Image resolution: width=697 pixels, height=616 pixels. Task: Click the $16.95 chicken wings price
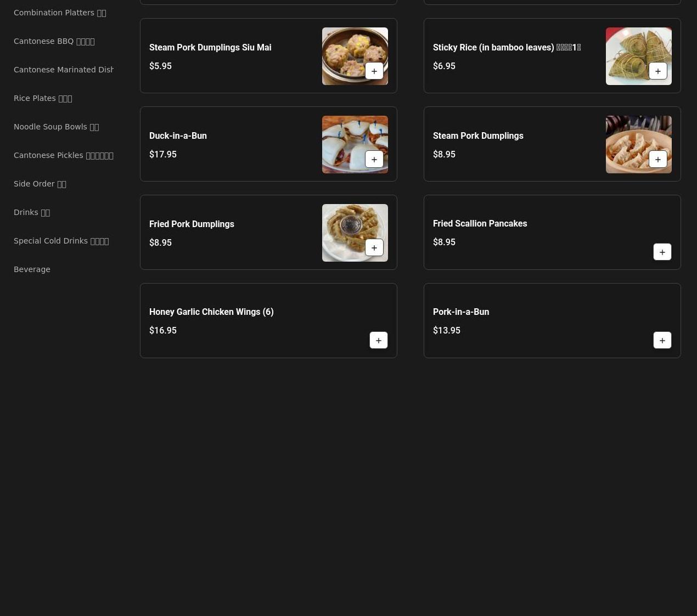click(163, 331)
